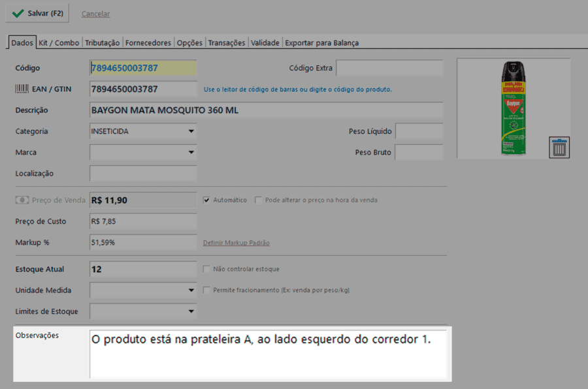
Task: Open the Opções tab
Action: pyautogui.click(x=189, y=42)
